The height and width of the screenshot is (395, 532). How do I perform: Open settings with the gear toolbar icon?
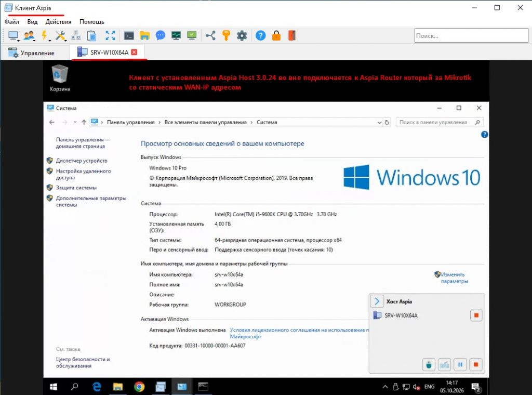click(x=242, y=35)
